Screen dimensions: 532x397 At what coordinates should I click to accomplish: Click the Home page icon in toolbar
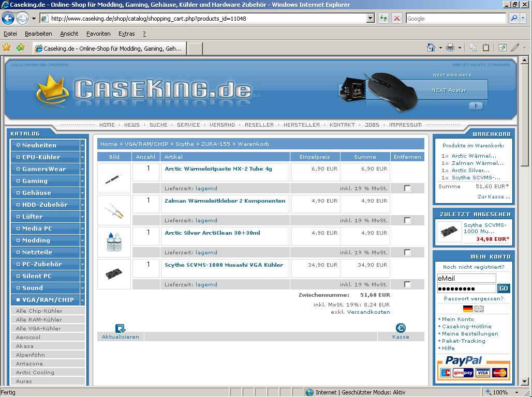click(x=431, y=48)
